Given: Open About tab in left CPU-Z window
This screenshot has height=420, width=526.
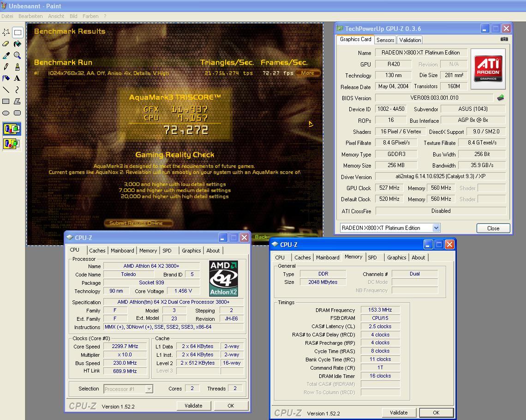Looking at the screenshot, I should tap(213, 251).
